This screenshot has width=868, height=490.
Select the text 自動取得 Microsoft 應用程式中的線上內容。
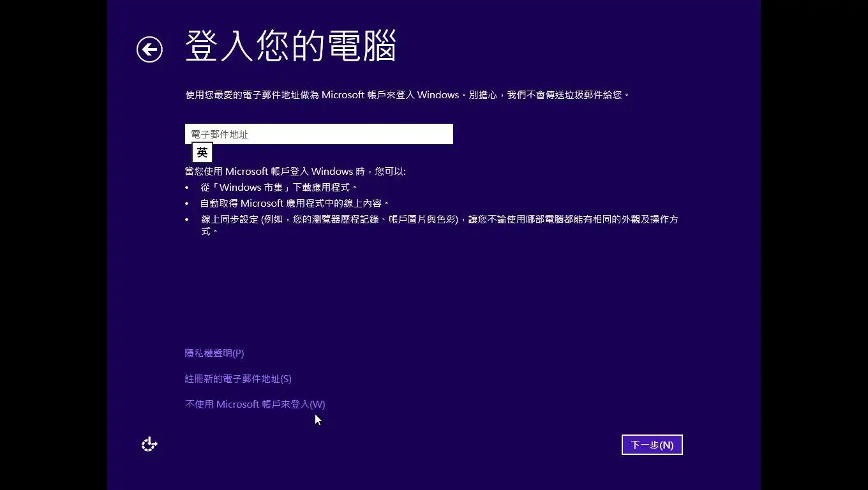click(295, 204)
